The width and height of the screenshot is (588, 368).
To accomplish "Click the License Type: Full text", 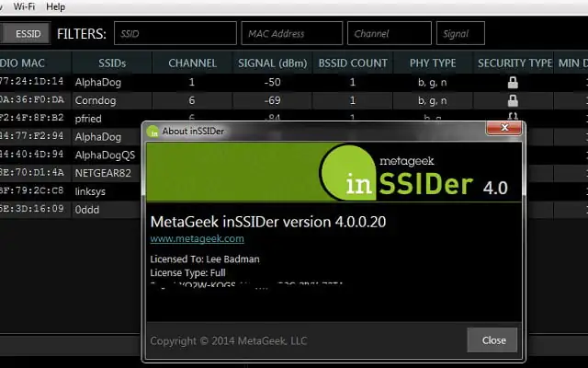I will point(187,272).
